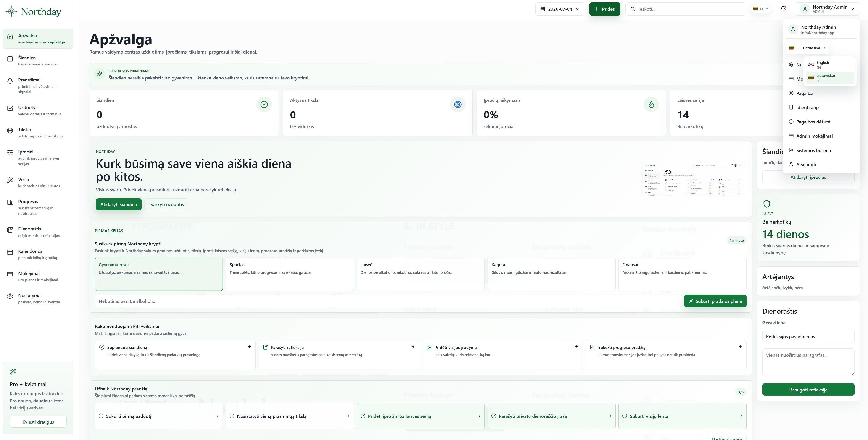The width and height of the screenshot is (868, 440).
Task: Toggle completed Pridėti įprotį arba laisvės seriją check
Action: coord(363,416)
